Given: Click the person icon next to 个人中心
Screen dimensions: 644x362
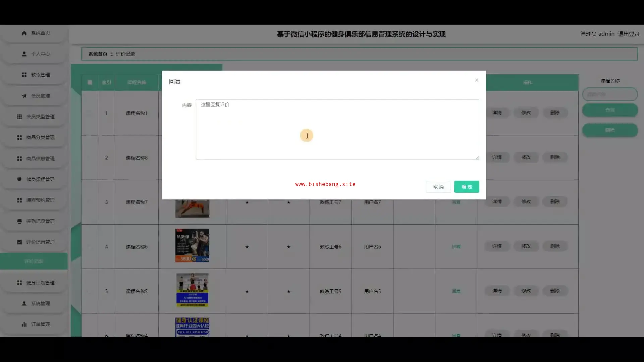Looking at the screenshot, I should click(24, 54).
